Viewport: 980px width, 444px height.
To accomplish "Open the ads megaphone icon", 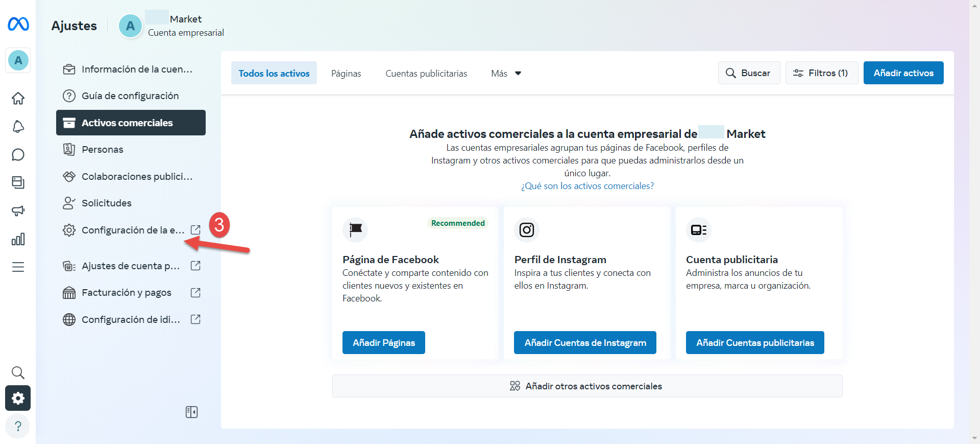I will coord(18,211).
